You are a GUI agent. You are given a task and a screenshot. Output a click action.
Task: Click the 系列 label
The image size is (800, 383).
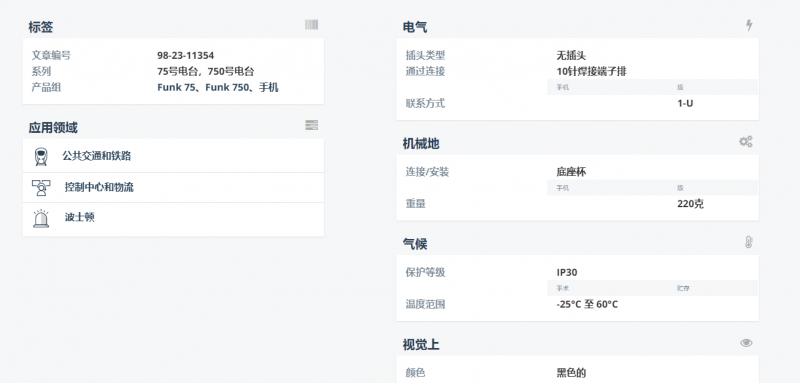click(x=41, y=71)
